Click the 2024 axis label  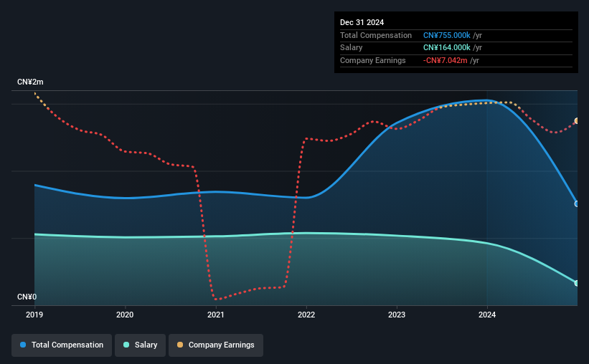487,315
